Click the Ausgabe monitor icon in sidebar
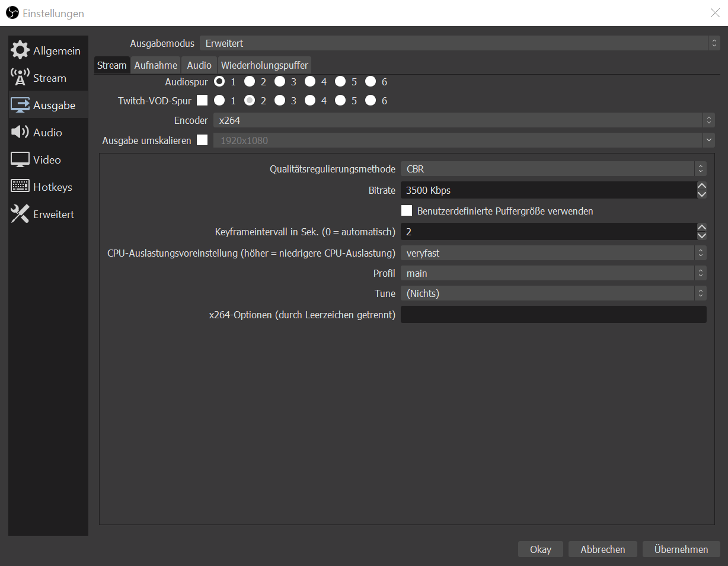728x566 pixels. point(20,105)
